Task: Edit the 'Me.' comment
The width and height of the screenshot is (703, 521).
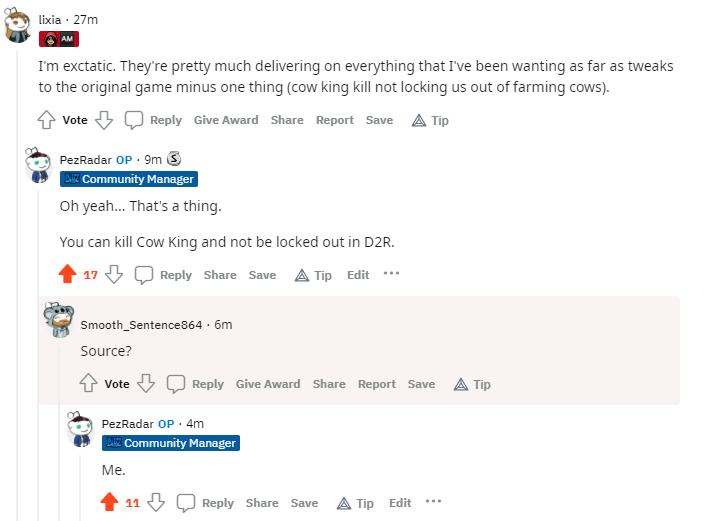Action: pos(400,503)
